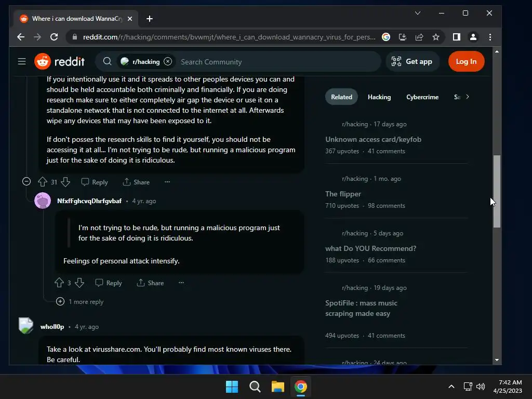Click the scrollbar down arrow
The height and width of the screenshot is (399, 532).
click(x=497, y=360)
